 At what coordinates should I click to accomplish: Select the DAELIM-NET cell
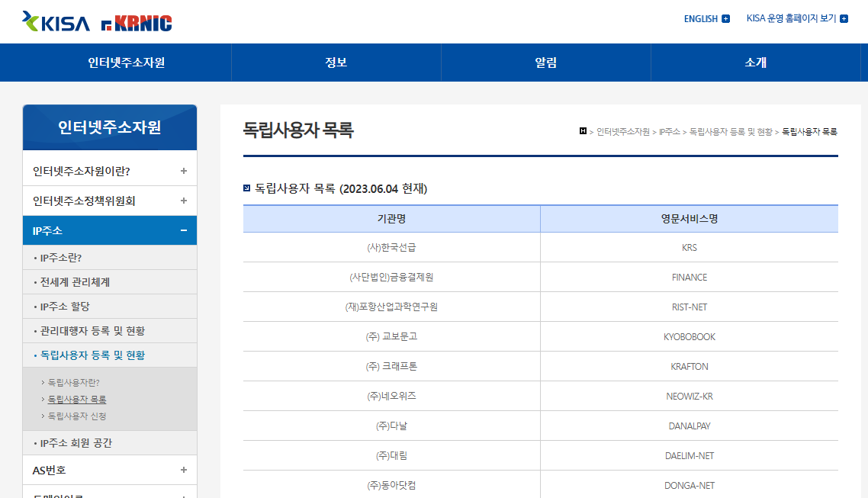point(690,456)
